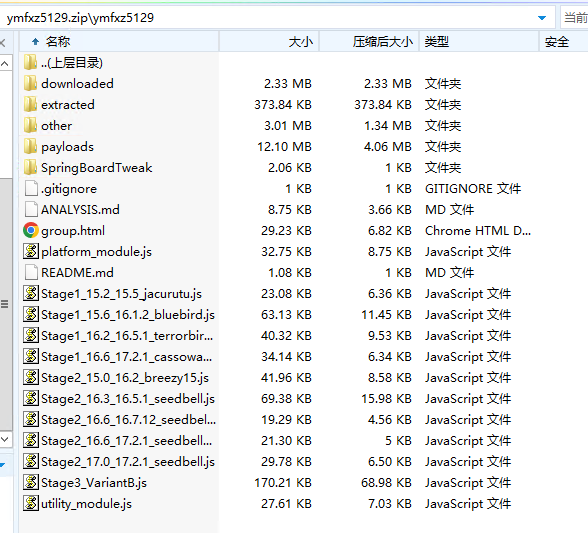Select the payloads folder icon
The height and width of the screenshot is (533, 588).
coord(30,147)
